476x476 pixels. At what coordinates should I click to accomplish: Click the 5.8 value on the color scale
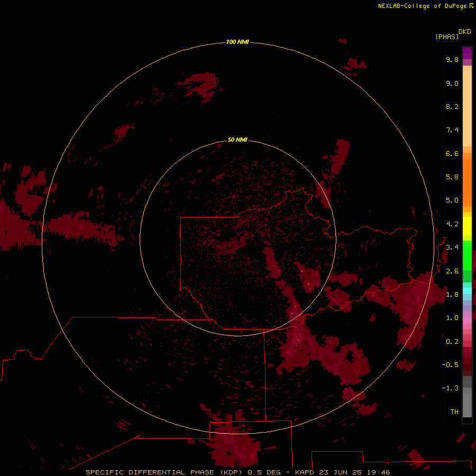[x=452, y=177]
